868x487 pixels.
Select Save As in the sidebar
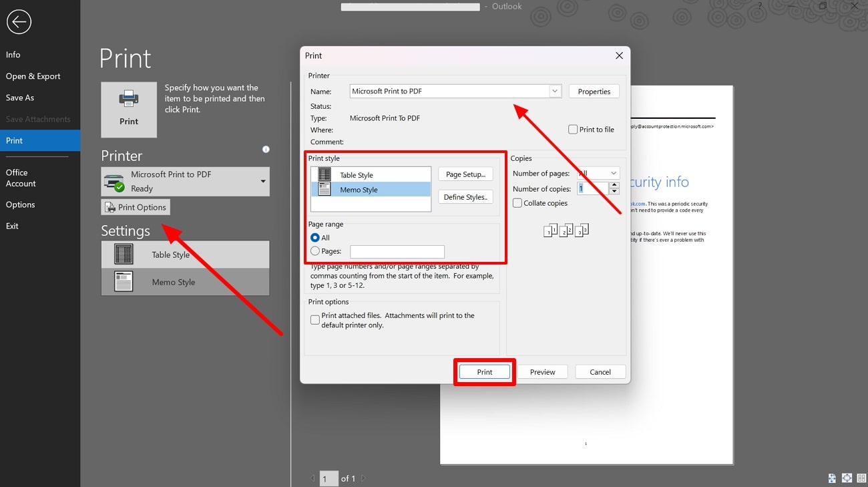click(40, 98)
